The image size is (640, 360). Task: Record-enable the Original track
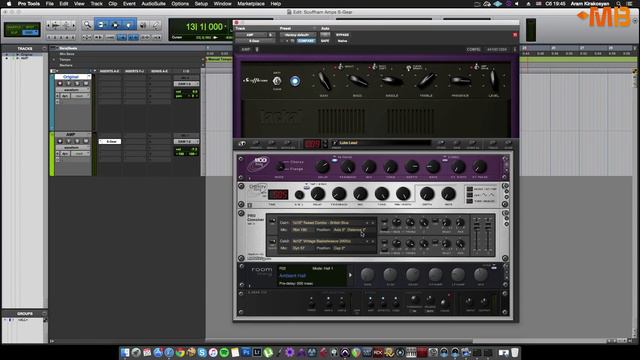point(60,83)
